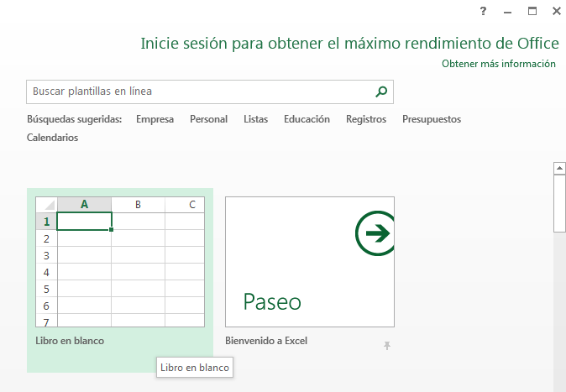Screen dimensions: 566x392
Task: Open the Paseo welcome template thumbnail
Action: [310, 262]
